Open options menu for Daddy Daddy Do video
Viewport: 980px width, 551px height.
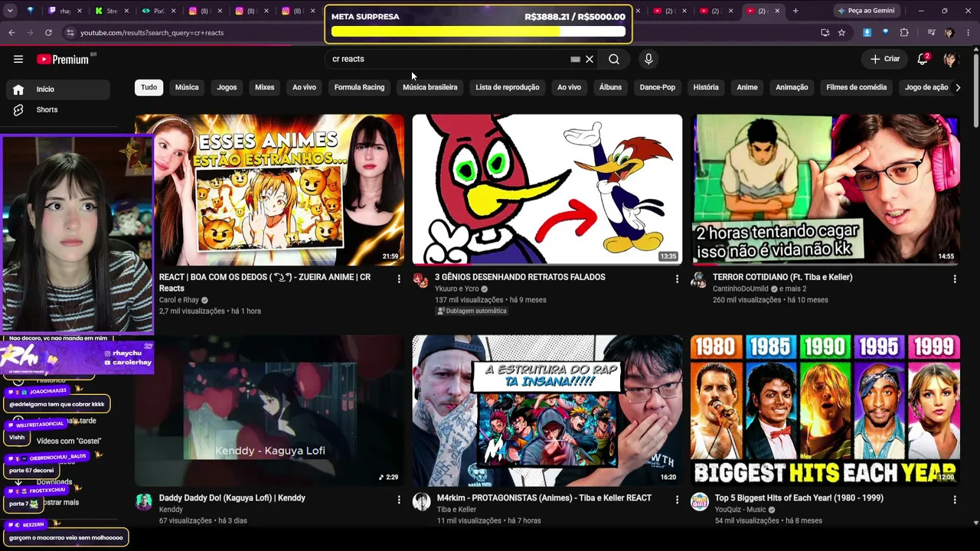pos(399,500)
